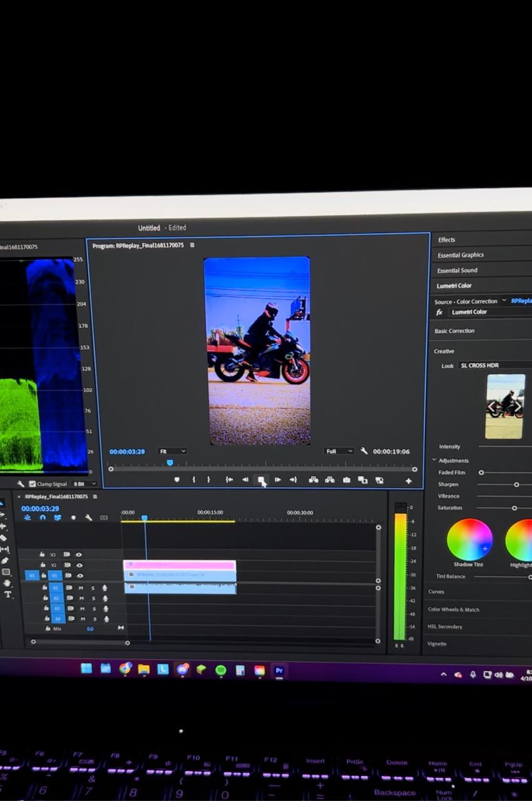Viewport: 532px width, 801px height.
Task: Select the Type tool in toolbar
Action: [x=8, y=594]
